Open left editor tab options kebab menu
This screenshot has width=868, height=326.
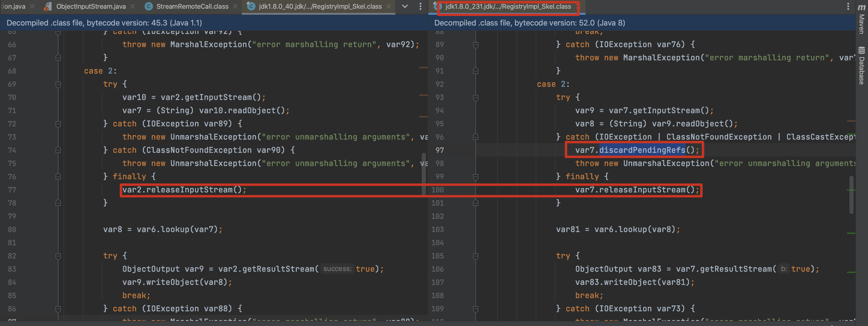click(x=420, y=6)
